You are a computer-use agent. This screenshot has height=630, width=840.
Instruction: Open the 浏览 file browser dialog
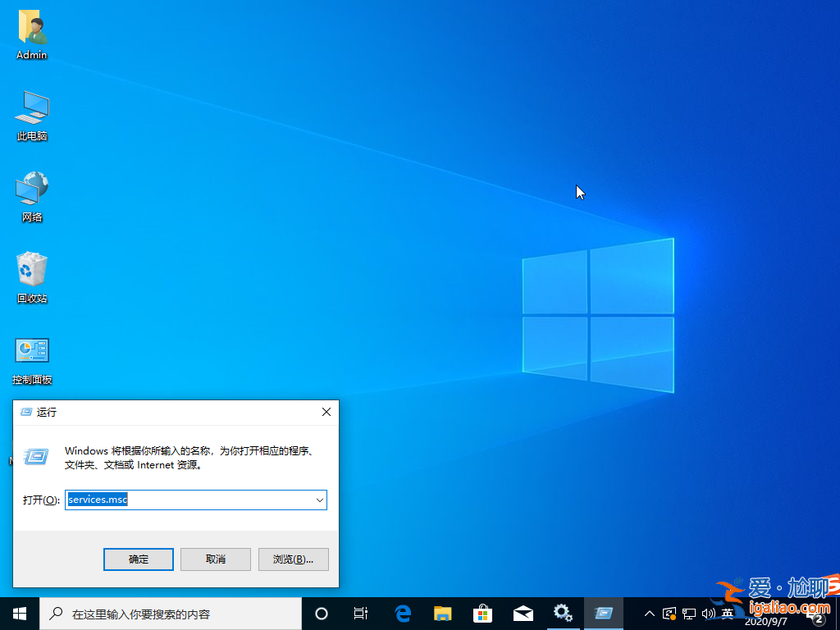(x=293, y=559)
